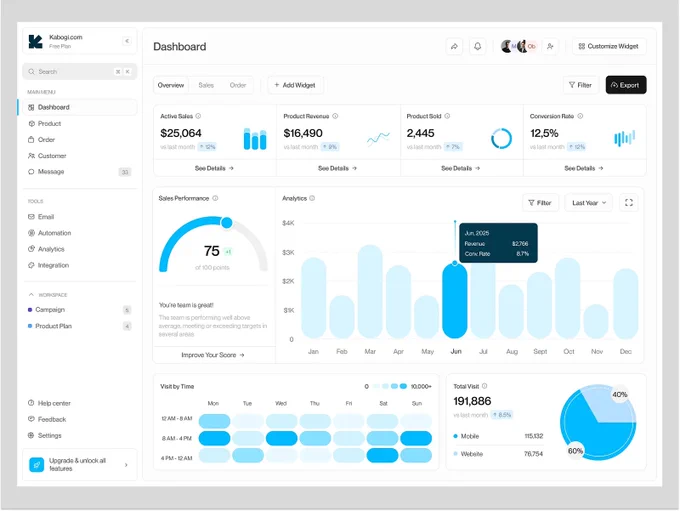The image size is (680, 511).
Task: Click the highlighted Jun bar in chart
Action: [455, 301]
